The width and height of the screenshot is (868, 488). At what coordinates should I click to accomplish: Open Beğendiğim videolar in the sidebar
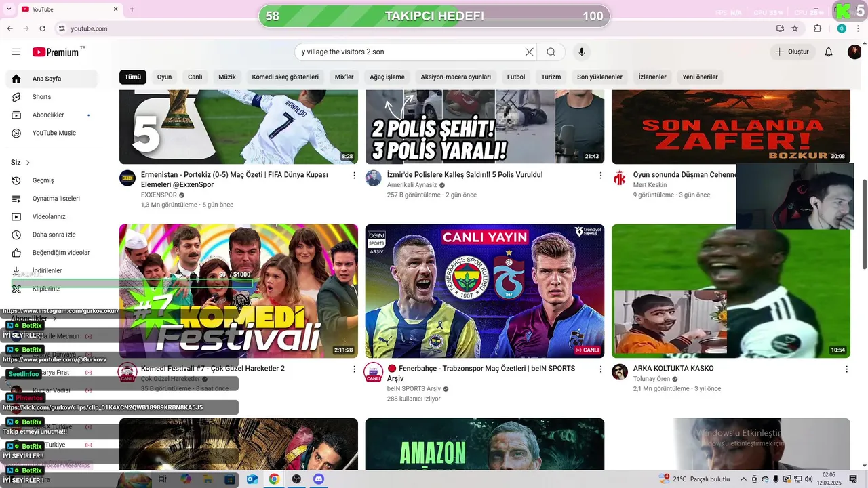click(x=52, y=253)
